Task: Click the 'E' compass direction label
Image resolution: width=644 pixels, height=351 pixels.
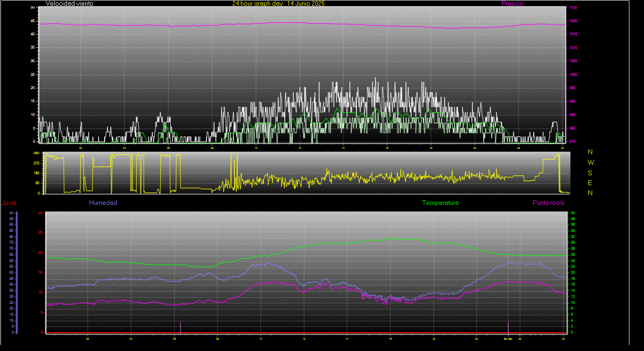Action: pos(590,183)
